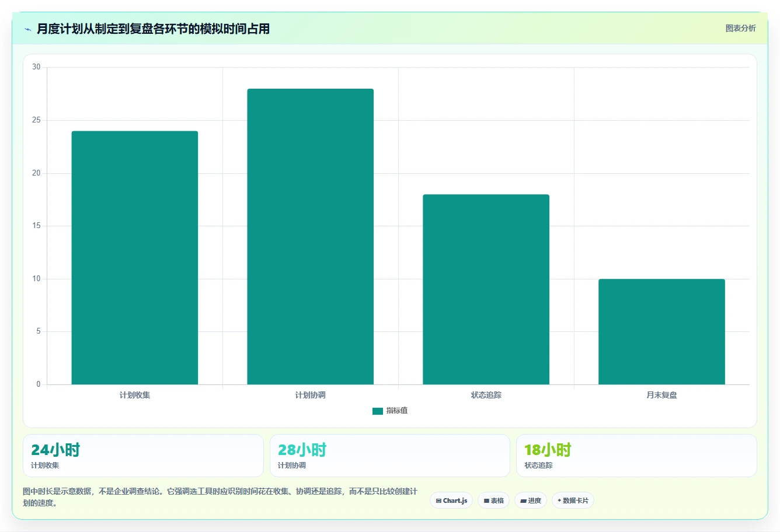780x532 pixels.
Task: Click the 计划协调 x-axis label
Action: (x=310, y=395)
